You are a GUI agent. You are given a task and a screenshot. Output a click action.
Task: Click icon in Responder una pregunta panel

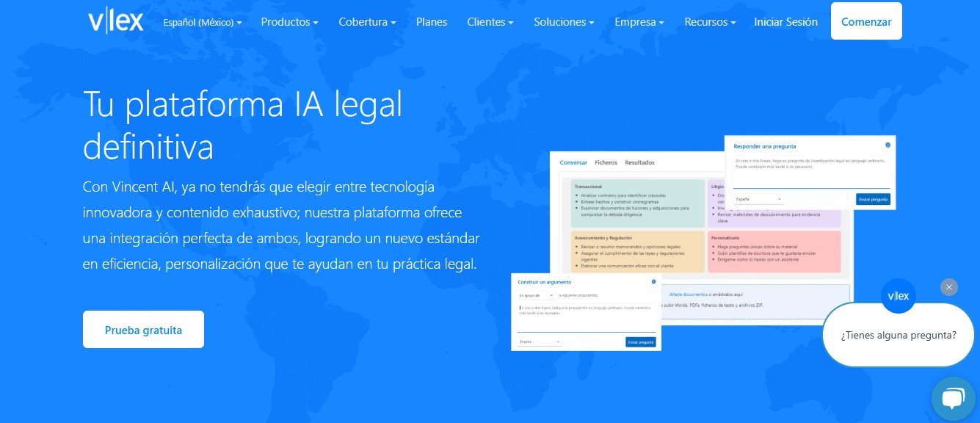888,145
